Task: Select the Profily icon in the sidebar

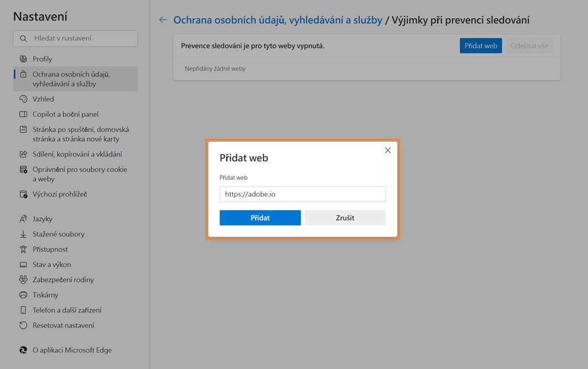Action: coord(22,59)
